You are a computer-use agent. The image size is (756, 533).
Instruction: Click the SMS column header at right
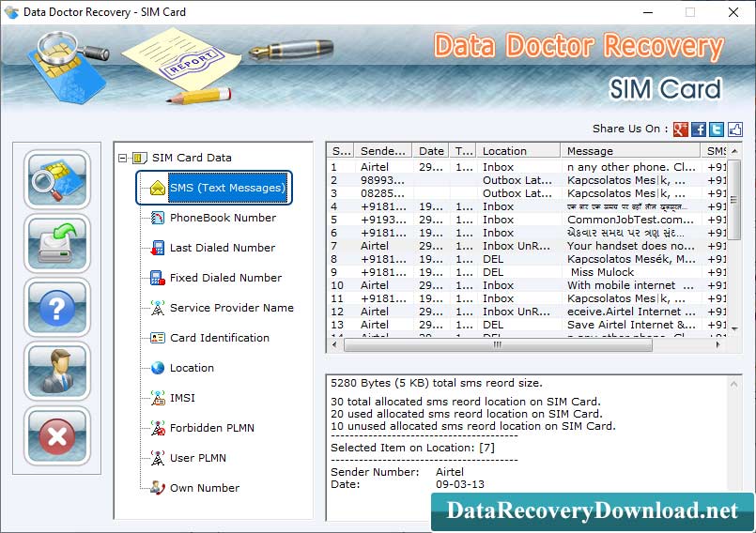pyautogui.click(x=716, y=151)
